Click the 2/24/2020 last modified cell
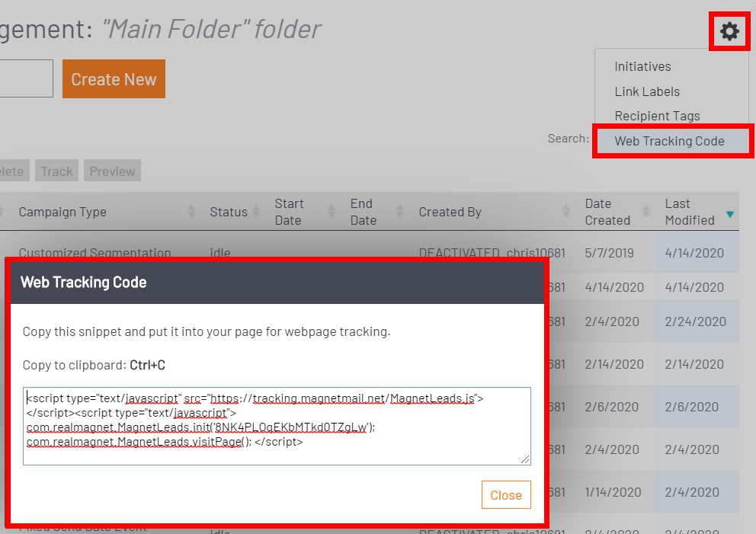This screenshot has height=534, width=756. click(695, 321)
